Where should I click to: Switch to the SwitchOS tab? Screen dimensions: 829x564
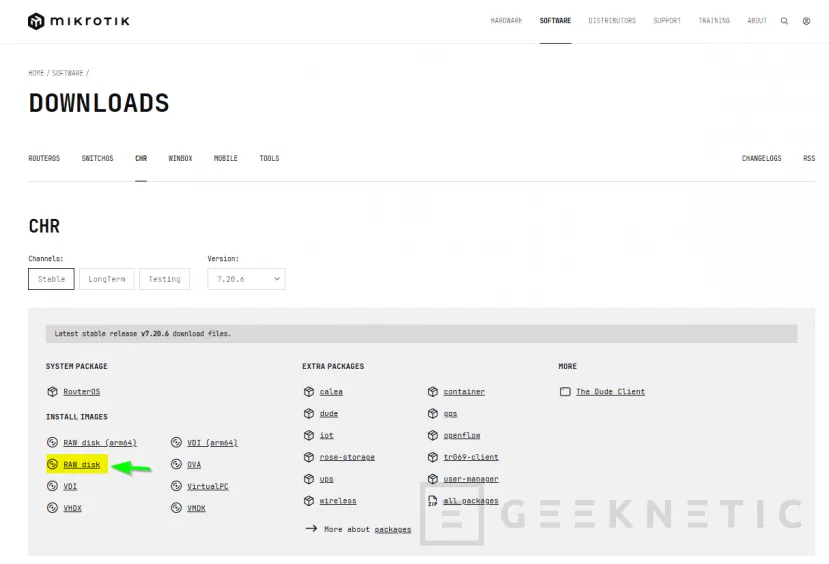(97, 159)
